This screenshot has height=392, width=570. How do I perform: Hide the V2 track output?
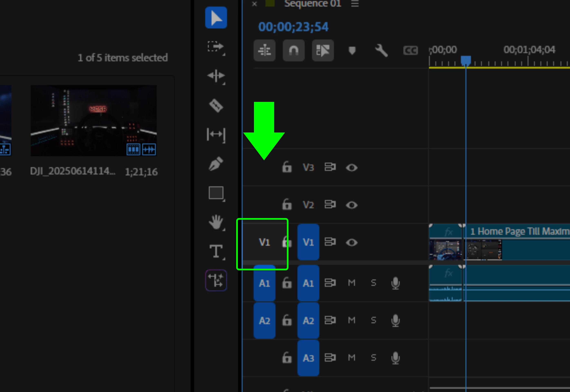click(x=351, y=205)
